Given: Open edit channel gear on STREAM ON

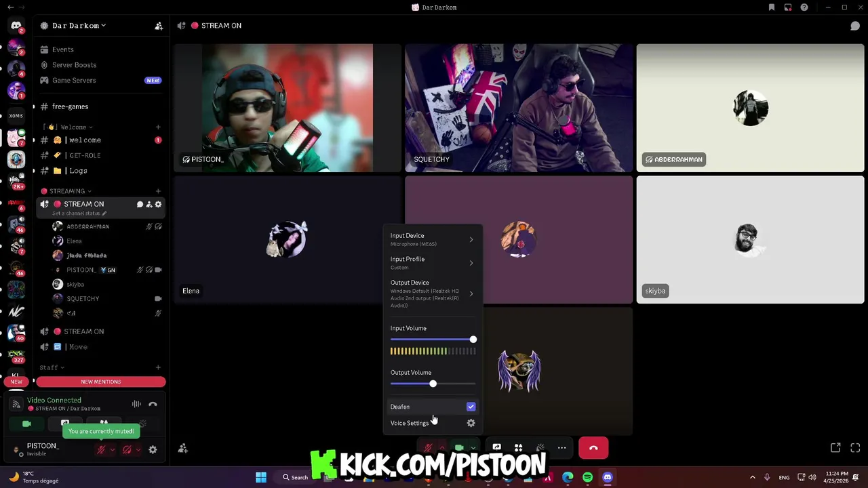Looking at the screenshot, I should (158, 204).
